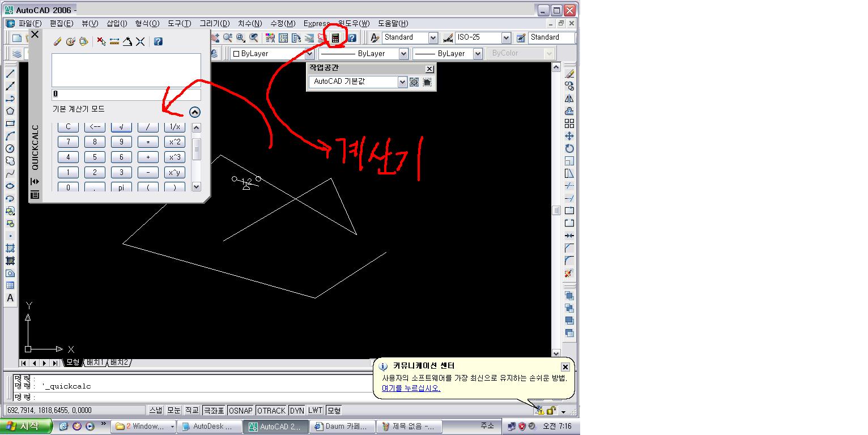Switch to the 배치1 layout tab
The image size is (868, 435).
point(95,362)
